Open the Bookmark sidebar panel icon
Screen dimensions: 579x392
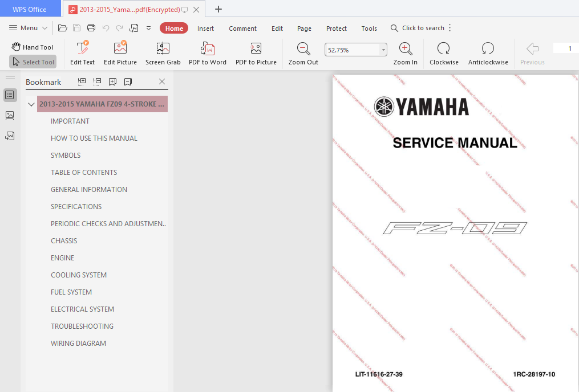10,95
